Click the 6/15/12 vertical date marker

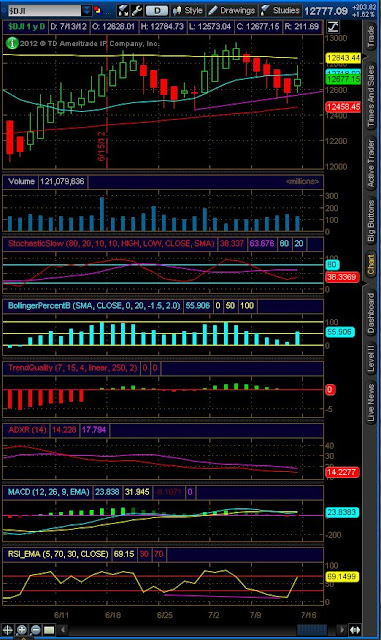pos(102,146)
